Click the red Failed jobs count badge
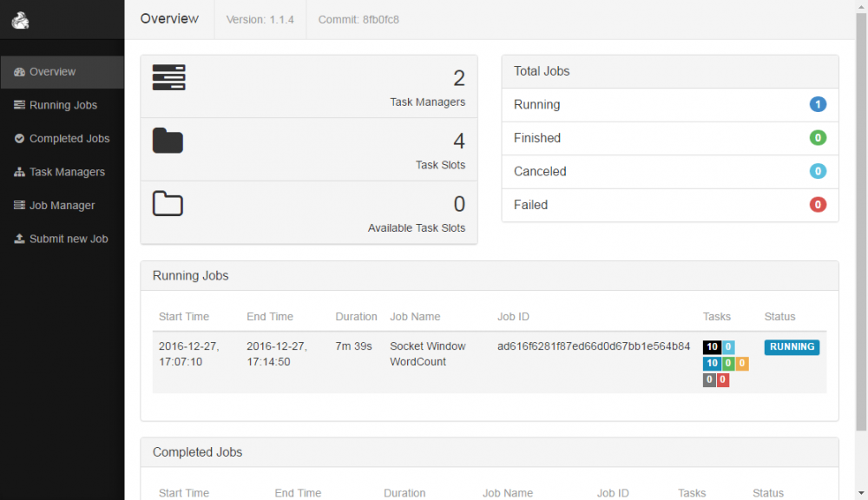The height and width of the screenshot is (500, 868). tap(818, 205)
